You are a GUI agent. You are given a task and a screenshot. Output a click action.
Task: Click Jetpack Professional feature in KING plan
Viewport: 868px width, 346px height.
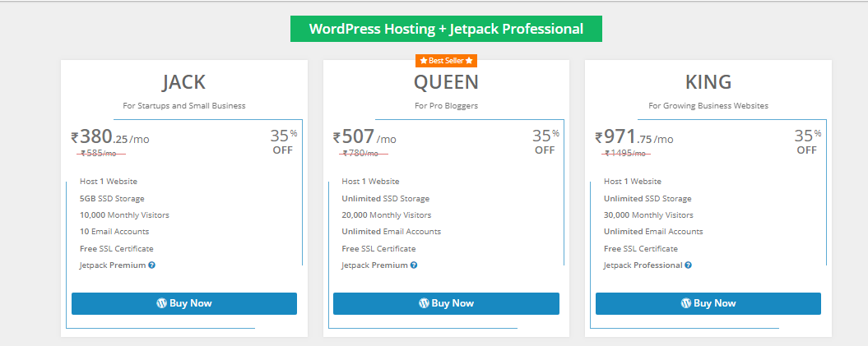pos(643,265)
